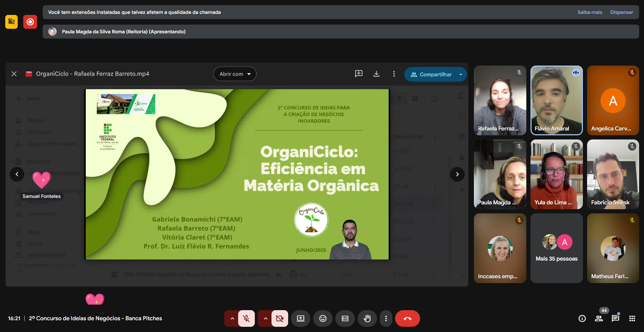Click the present screen icon
The image size is (644, 332).
click(x=300, y=318)
